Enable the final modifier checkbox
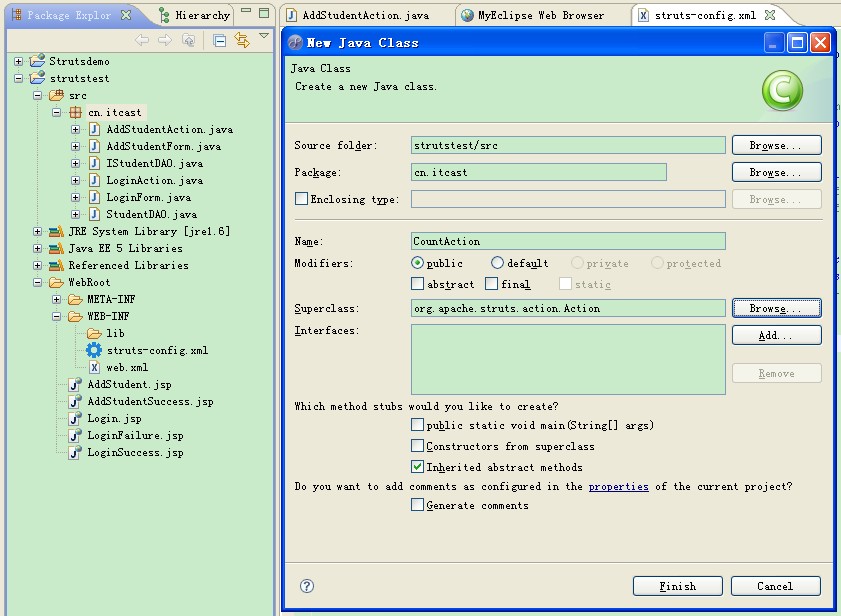Image resolution: width=841 pixels, height=616 pixels. click(491, 283)
